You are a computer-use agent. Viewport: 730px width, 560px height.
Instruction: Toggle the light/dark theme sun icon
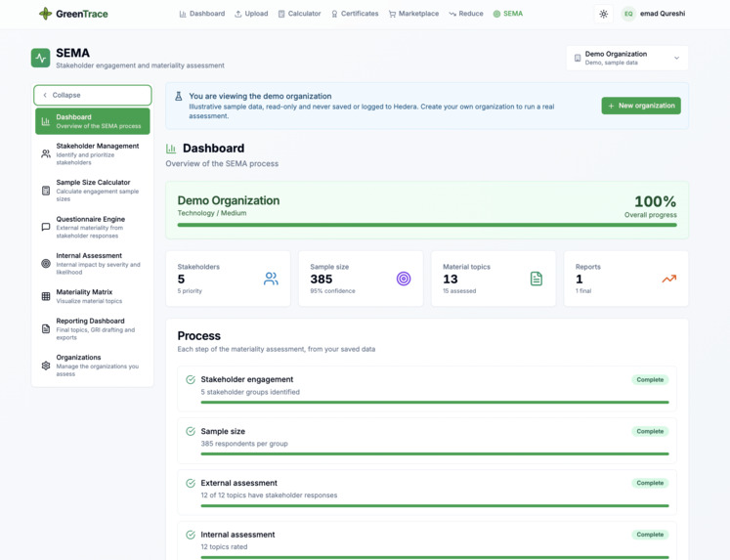(x=603, y=14)
